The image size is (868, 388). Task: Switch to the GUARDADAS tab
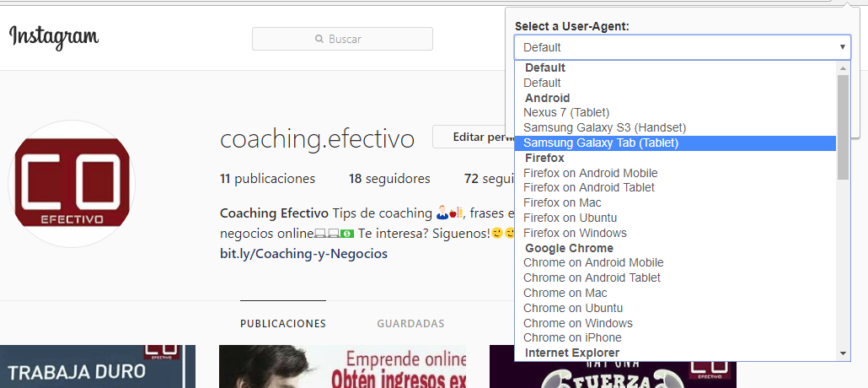[410, 323]
